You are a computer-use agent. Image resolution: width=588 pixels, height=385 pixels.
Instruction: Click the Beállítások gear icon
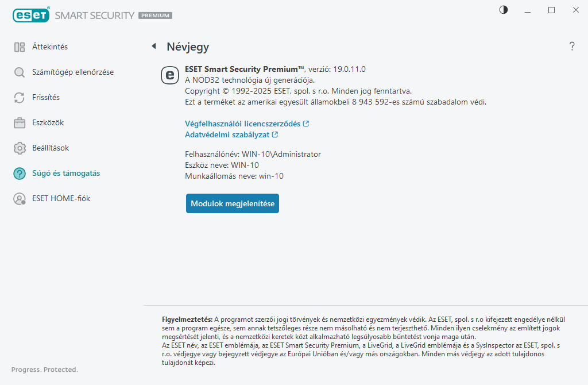[20, 148]
